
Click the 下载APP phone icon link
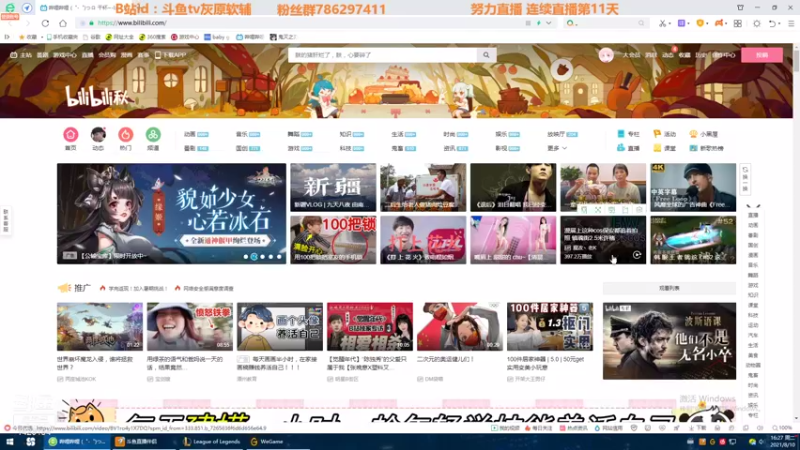pyautogui.click(x=171, y=55)
